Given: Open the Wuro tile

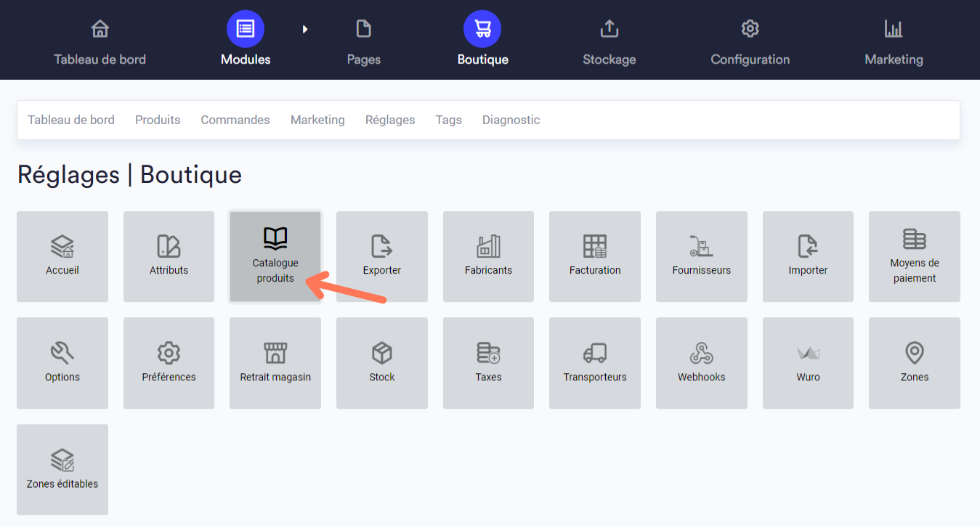Looking at the screenshot, I should click(808, 363).
